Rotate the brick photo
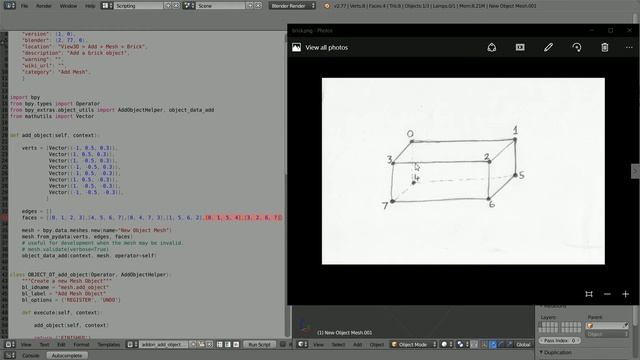Viewport: 640px width, 360px height. click(x=577, y=47)
